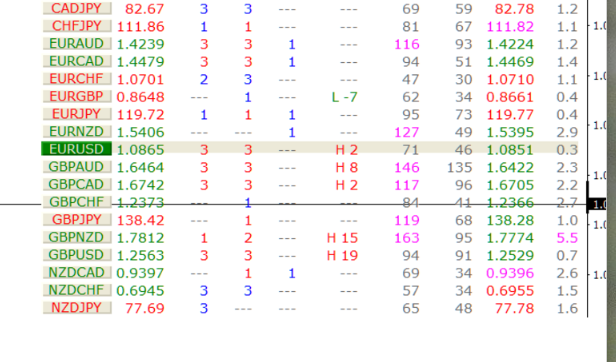Select the EURGBP pair button

pos(77,96)
